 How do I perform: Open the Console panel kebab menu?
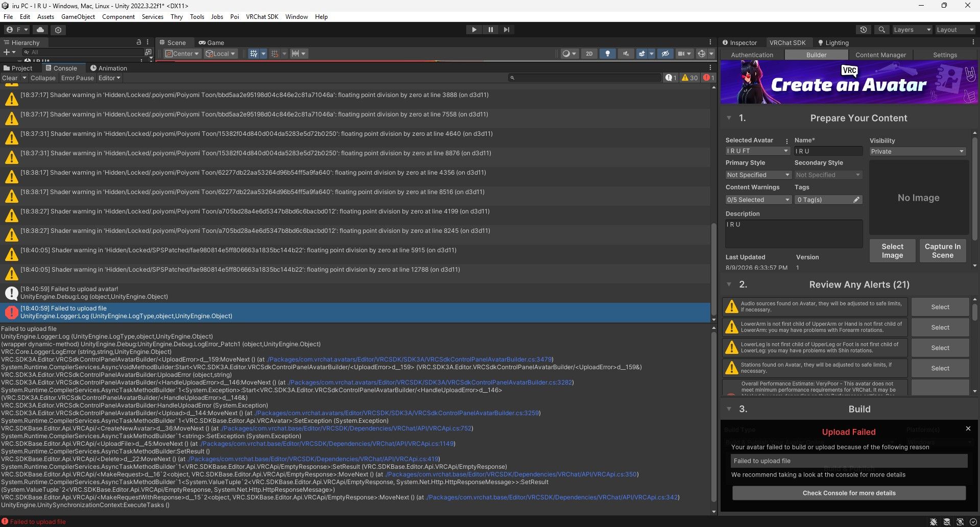click(710, 67)
